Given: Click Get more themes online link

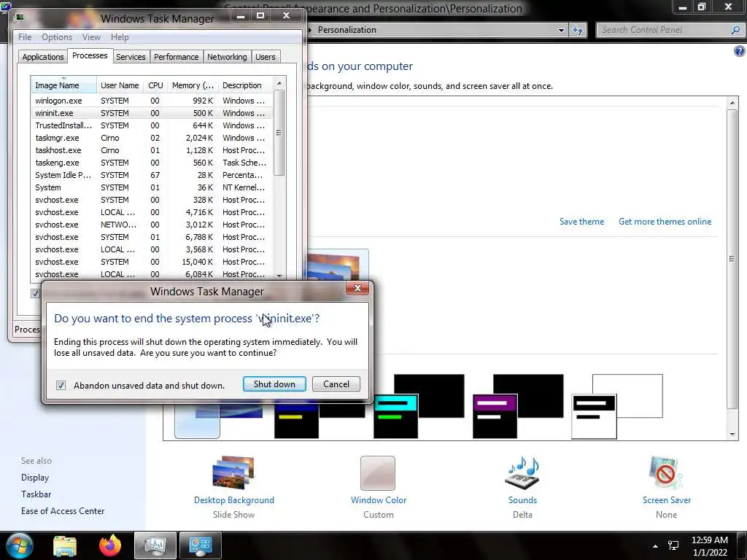Looking at the screenshot, I should (665, 222).
